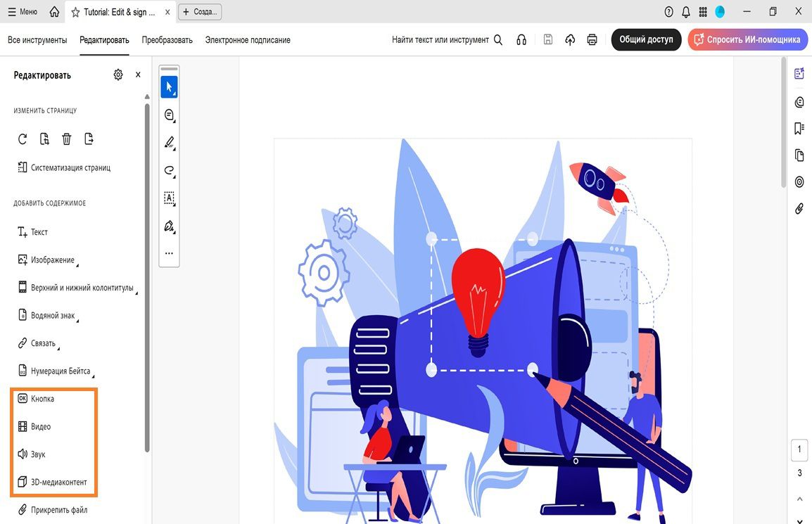Viewport: 812px width, 524px height.
Task: Add a Кнопка element
Action: coord(37,399)
